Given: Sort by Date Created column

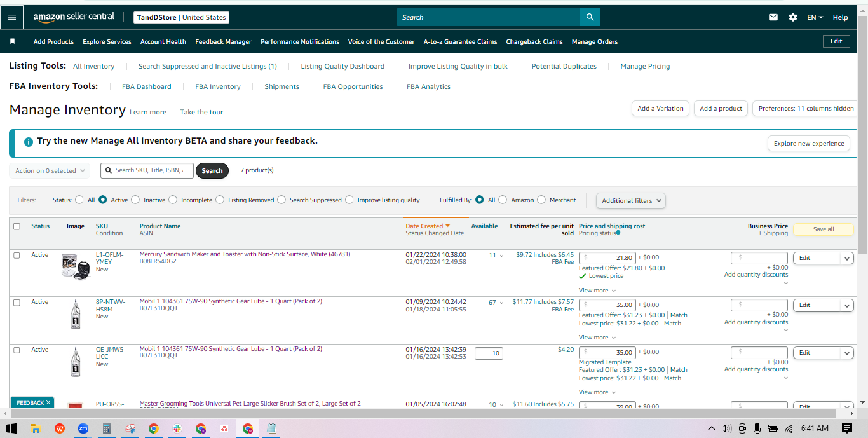Looking at the screenshot, I should [x=428, y=226].
